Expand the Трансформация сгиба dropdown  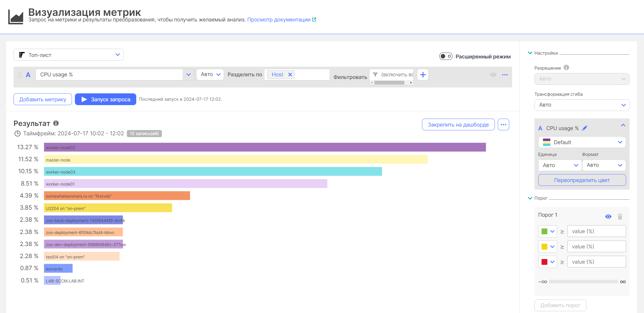tap(581, 105)
